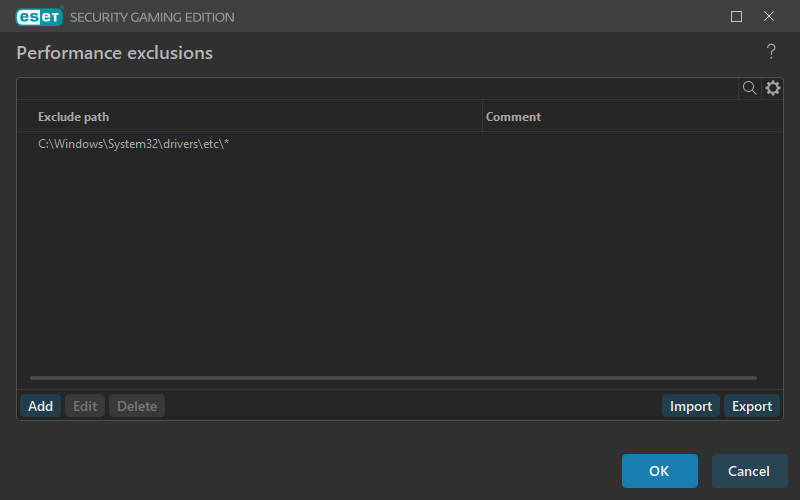The image size is (800, 500).
Task: Confirm with the OK button
Action: [x=660, y=471]
